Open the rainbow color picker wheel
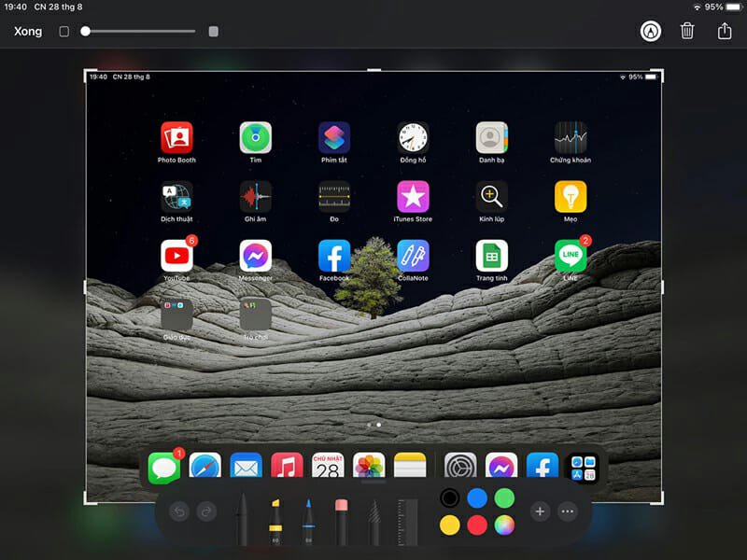Image resolution: width=747 pixels, height=560 pixels. coord(504,525)
